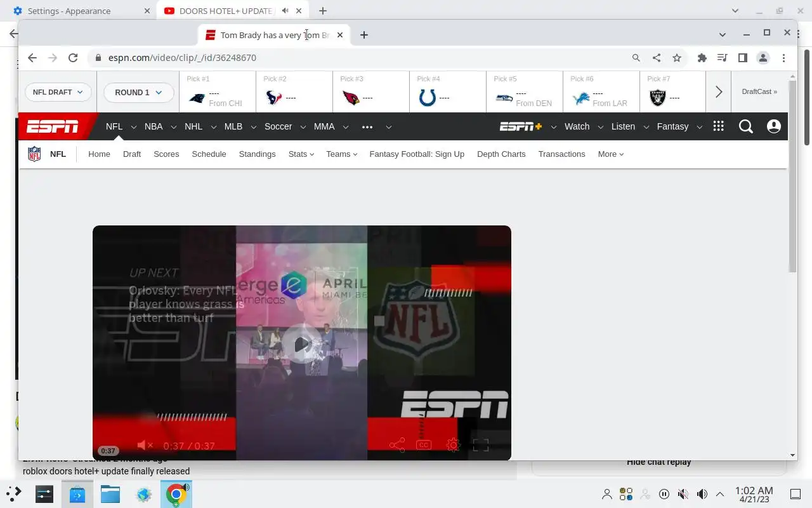
Task: Go to the NFL Scores page
Action: coord(166,154)
